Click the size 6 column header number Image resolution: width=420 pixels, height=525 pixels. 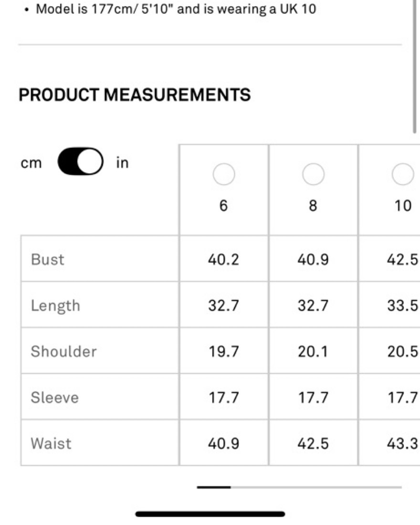(x=223, y=205)
